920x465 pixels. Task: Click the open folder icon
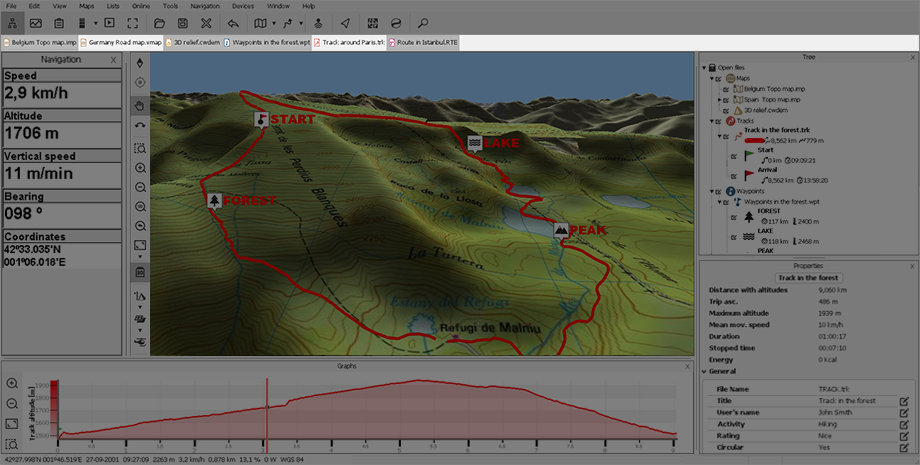(x=158, y=22)
